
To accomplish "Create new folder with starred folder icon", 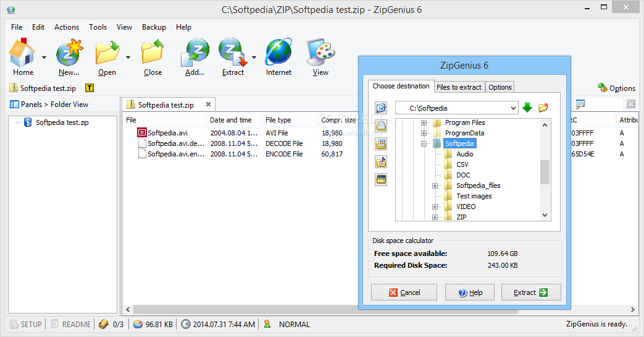I will pyautogui.click(x=543, y=108).
